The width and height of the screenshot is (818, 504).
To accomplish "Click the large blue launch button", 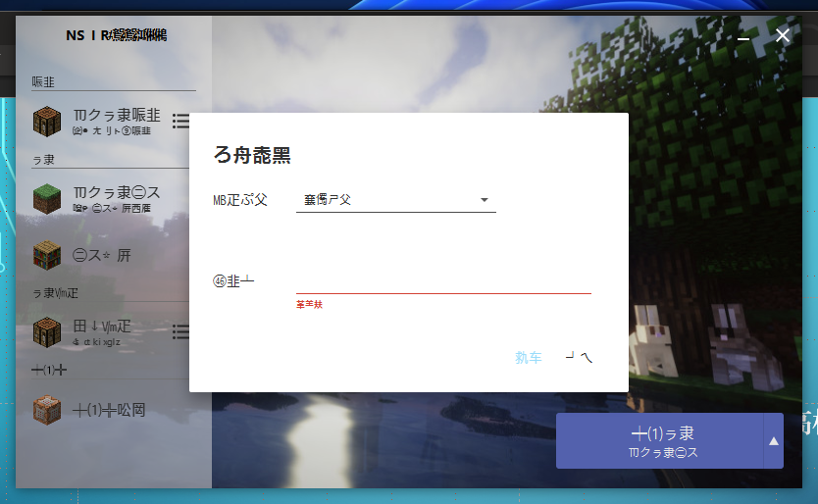I will 659,441.
